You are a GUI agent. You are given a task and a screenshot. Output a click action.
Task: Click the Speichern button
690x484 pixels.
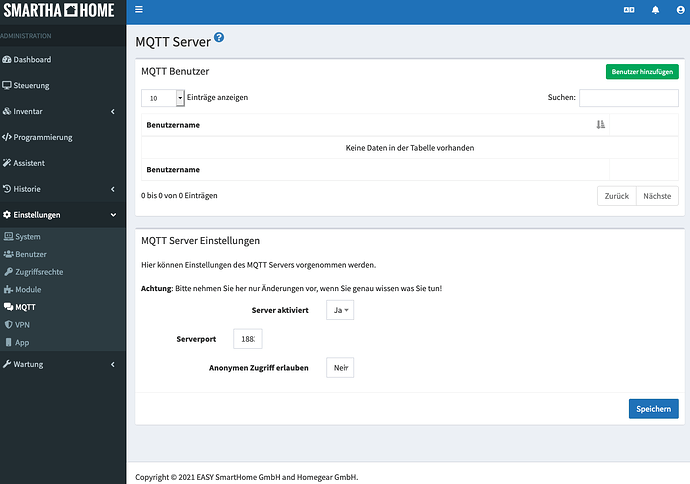(653, 409)
